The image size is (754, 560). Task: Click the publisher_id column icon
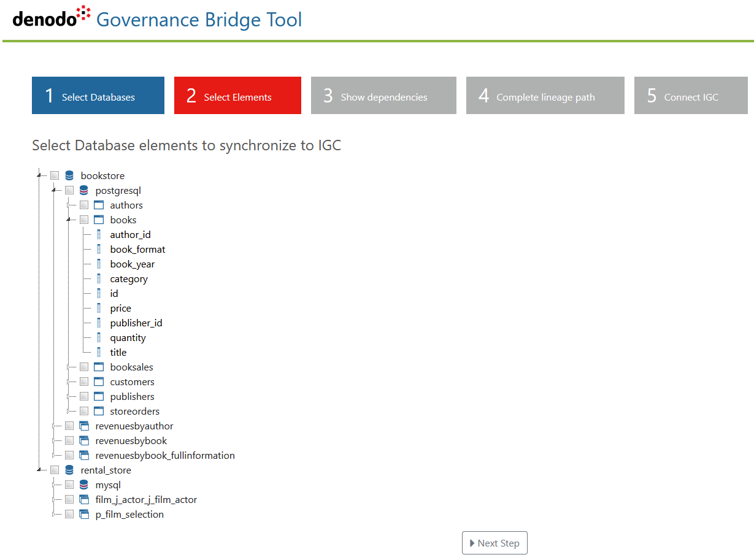coord(99,323)
